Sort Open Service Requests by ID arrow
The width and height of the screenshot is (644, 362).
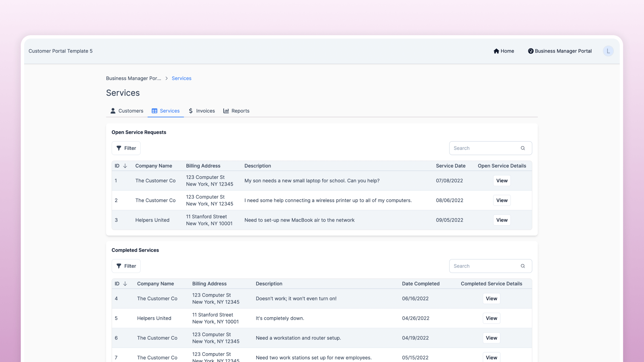click(125, 166)
